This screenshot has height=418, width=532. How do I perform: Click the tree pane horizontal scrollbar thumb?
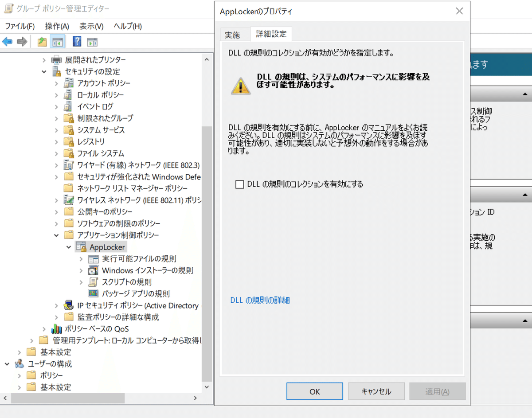68,398
